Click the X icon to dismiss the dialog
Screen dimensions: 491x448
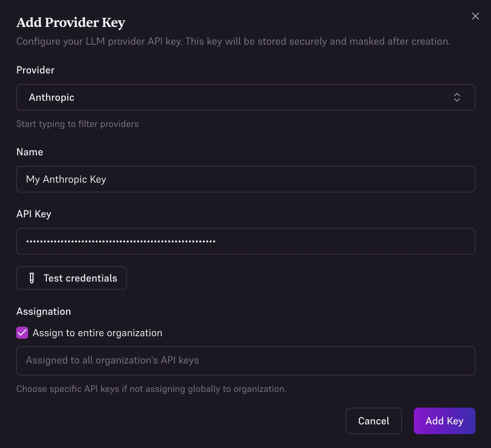(475, 16)
